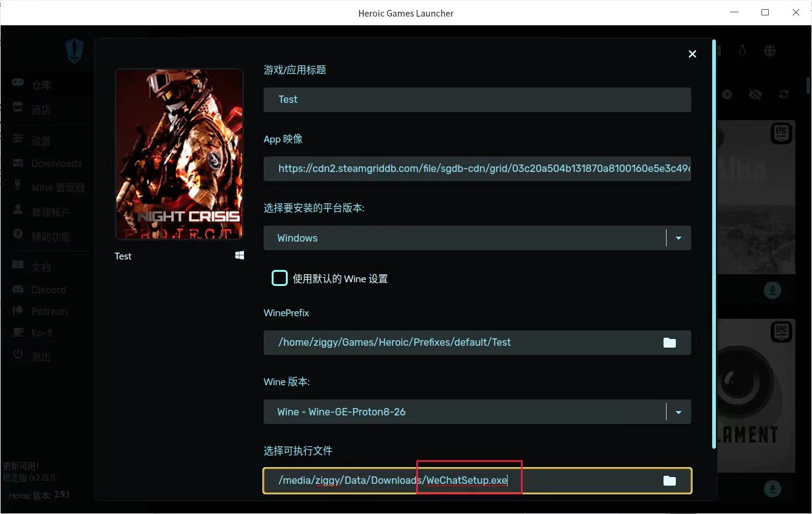The width and height of the screenshot is (812, 514).
Task: Click the 选择要安装的平台版本 label
Action: 314,208
